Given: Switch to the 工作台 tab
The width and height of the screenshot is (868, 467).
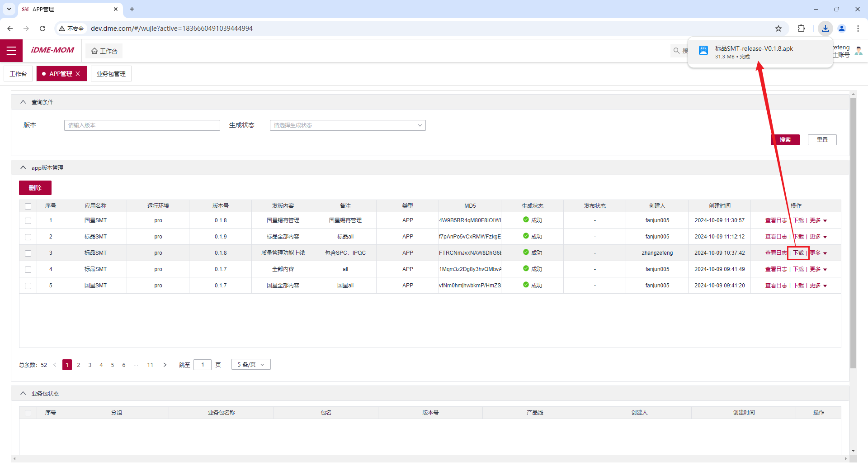Looking at the screenshot, I should coord(18,74).
